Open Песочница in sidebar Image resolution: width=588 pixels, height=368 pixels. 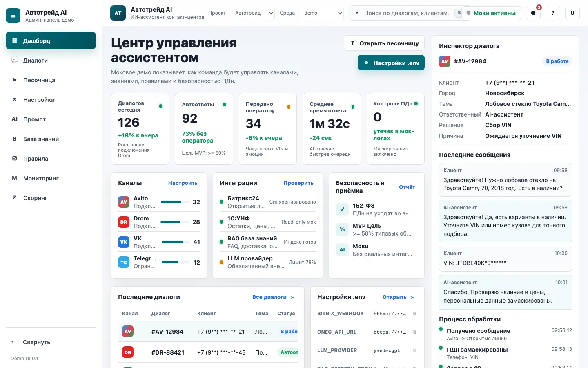[x=51, y=80]
